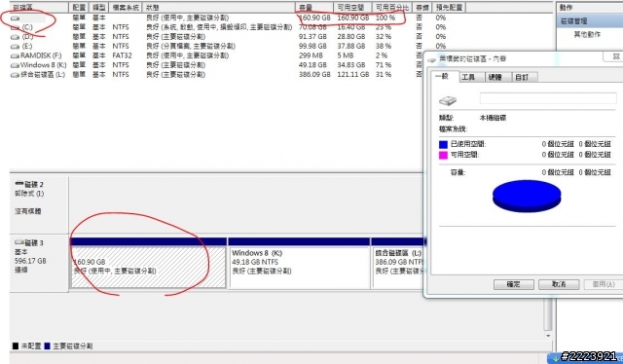
Task: Click the disk pane scrollbar down arrow
Action: 548,336
